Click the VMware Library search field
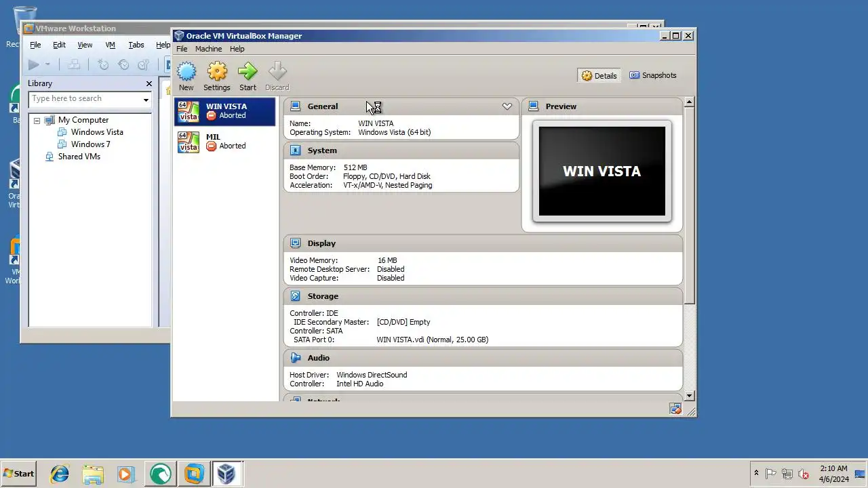This screenshot has height=488, width=868. pyautogui.click(x=85, y=99)
